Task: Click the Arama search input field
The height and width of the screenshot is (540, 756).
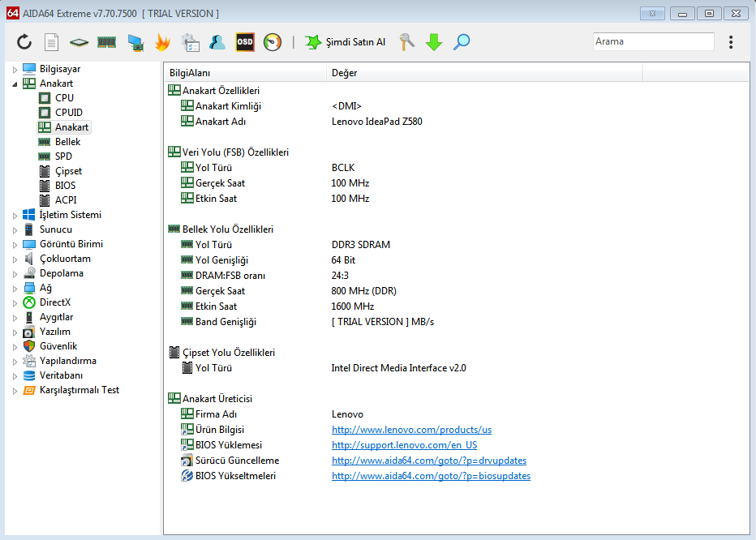Action: pyautogui.click(x=653, y=41)
